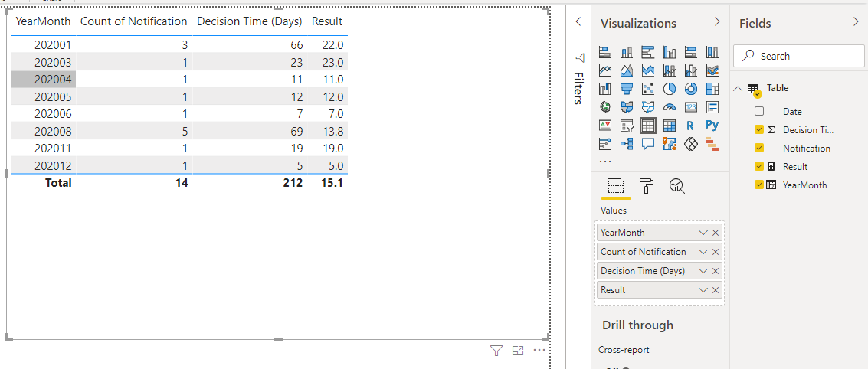Pick the Ribbon chart visual
This screenshot has height=369, width=868.
click(x=712, y=70)
